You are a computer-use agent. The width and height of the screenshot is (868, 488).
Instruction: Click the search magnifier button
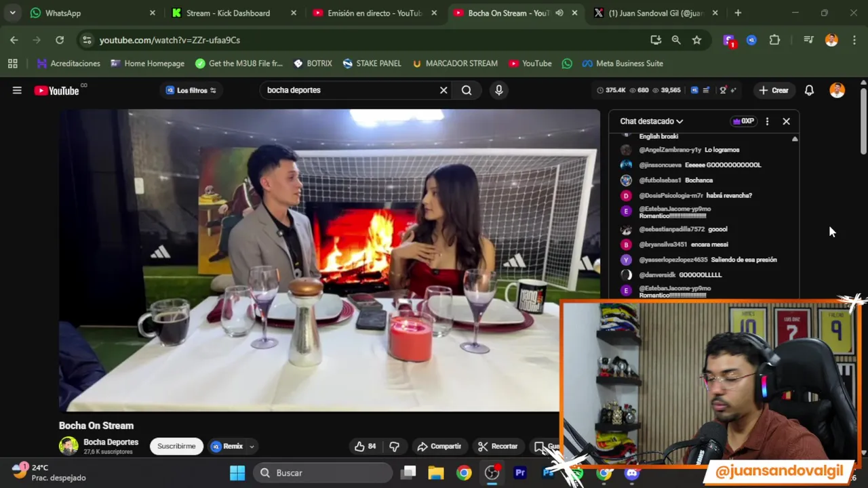pyautogui.click(x=467, y=90)
